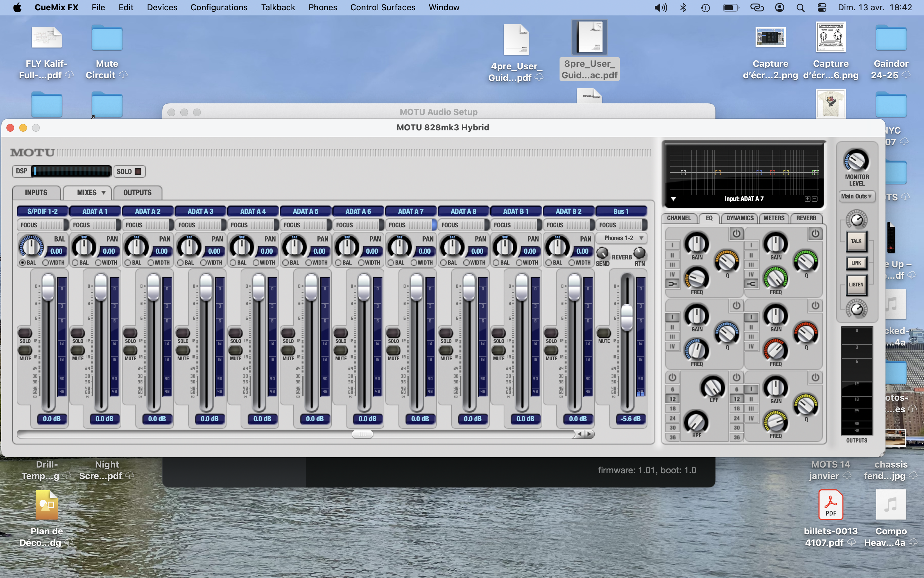Toggle power on the green EQ band

click(815, 233)
